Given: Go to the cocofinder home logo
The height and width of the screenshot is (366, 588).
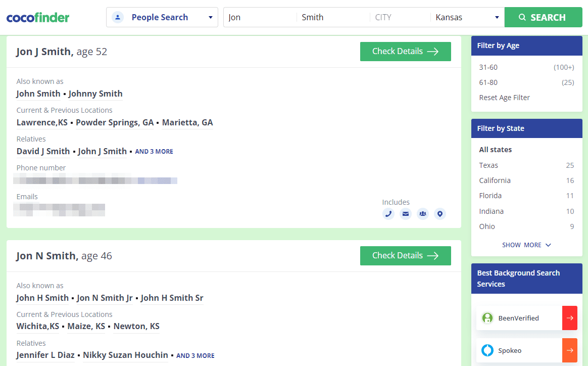Looking at the screenshot, I should [x=38, y=18].
